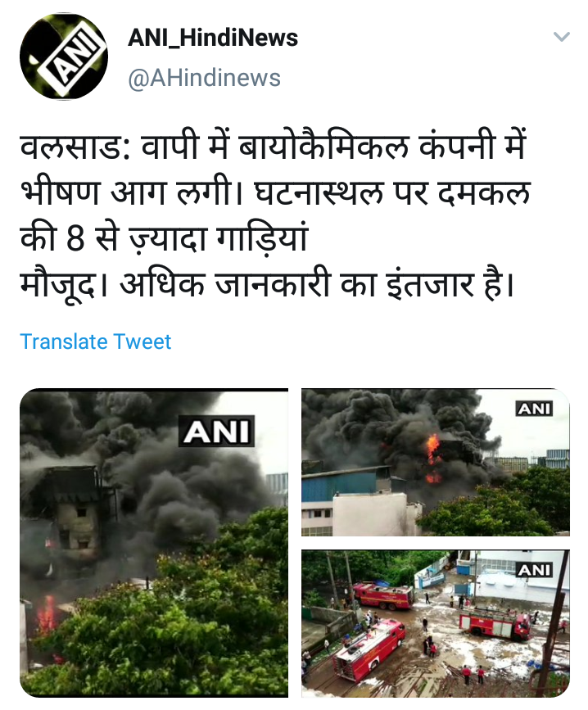Open the ANI_HindiNews display name

pyautogui.click(x=213, y=38)
